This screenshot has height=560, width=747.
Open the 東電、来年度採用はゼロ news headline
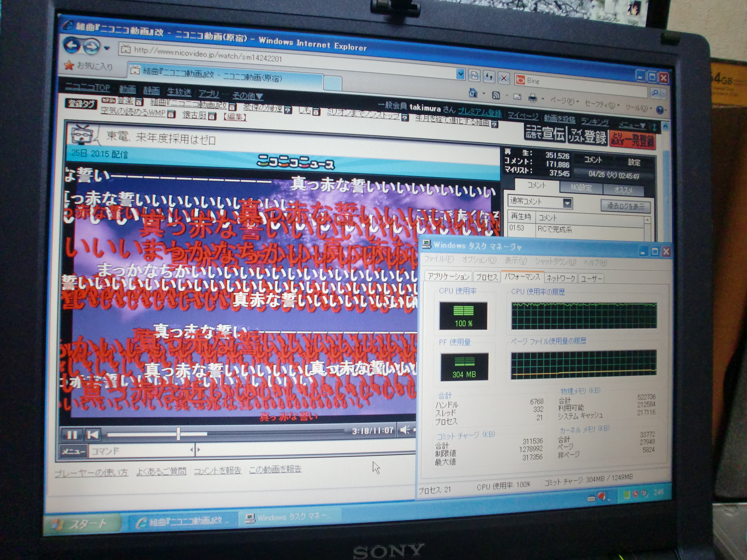[x=161, y=138]
